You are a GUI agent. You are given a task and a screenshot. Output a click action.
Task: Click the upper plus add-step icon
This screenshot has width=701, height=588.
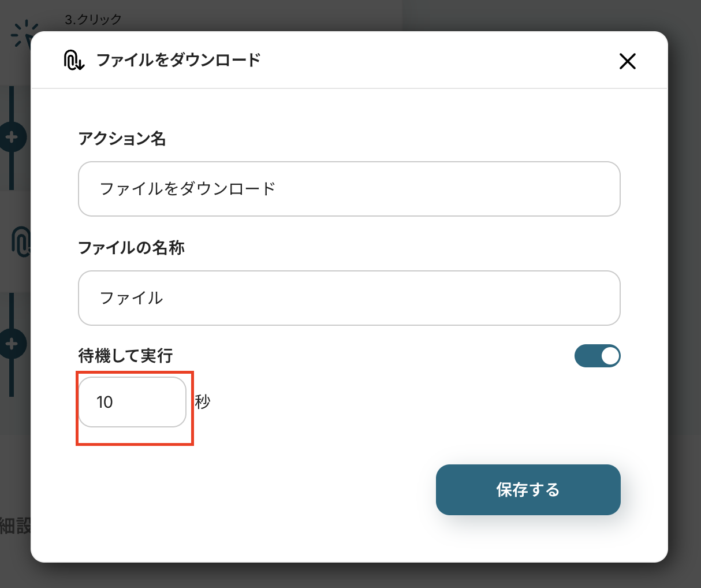[12, 137]
